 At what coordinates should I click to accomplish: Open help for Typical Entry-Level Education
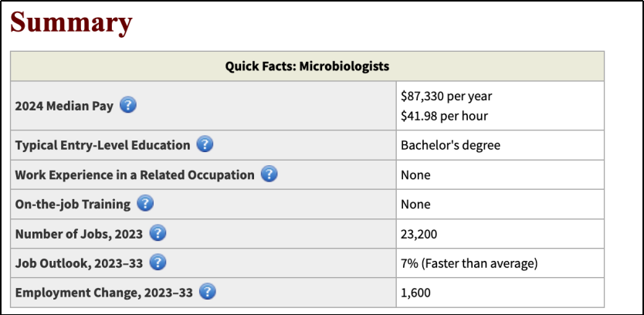point(205,144)
